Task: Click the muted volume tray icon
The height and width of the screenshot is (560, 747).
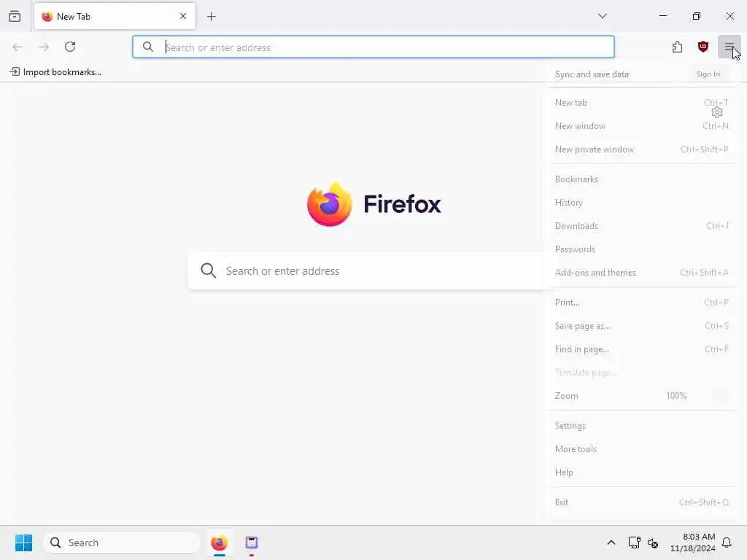Action: click(x=653, y=542)
